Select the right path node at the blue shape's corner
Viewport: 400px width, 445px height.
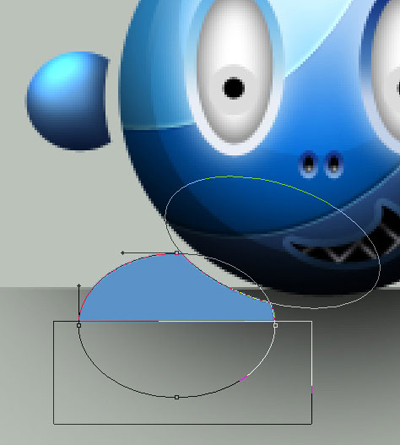tap(275, 325)
